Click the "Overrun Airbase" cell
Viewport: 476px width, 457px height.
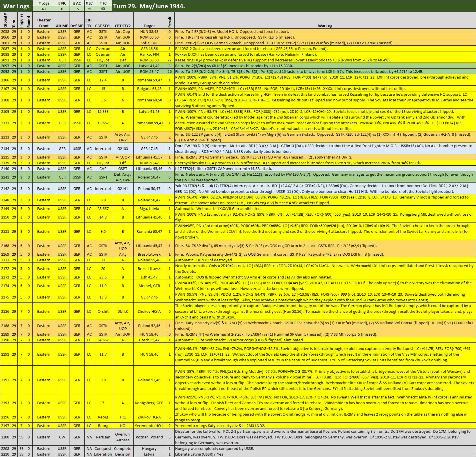(x=123, y=437)
